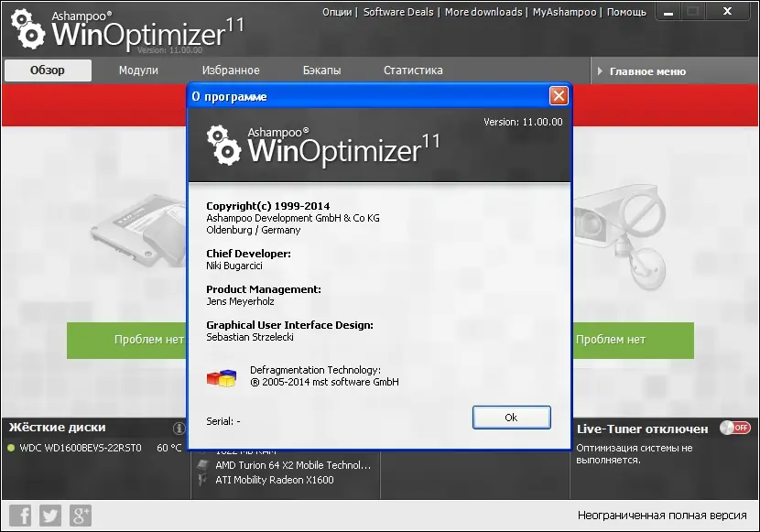The image size is (760, 532).
Task: Click the 'Live-Tuner отключен' heading
Action: [642, 429]
